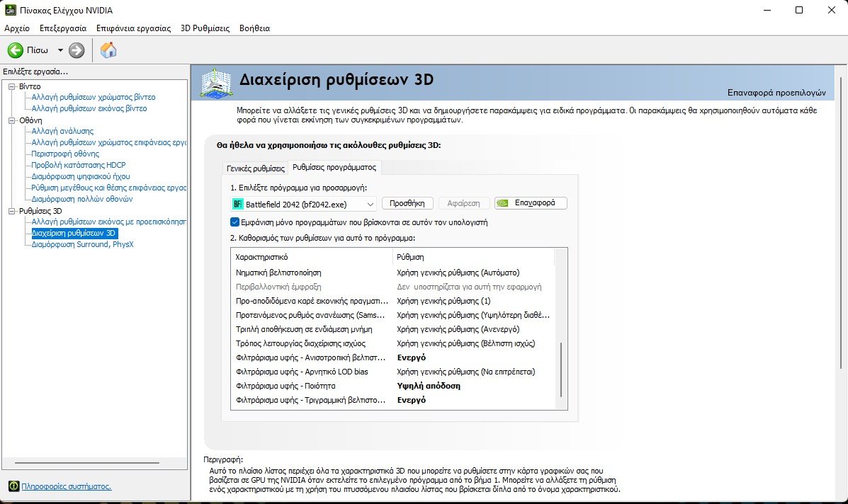Screen dimensions: 848x504
Task: Open Ρύθμιση μεγέθους και θέσης επιφάνειας
Action: (x=108, y=188)
